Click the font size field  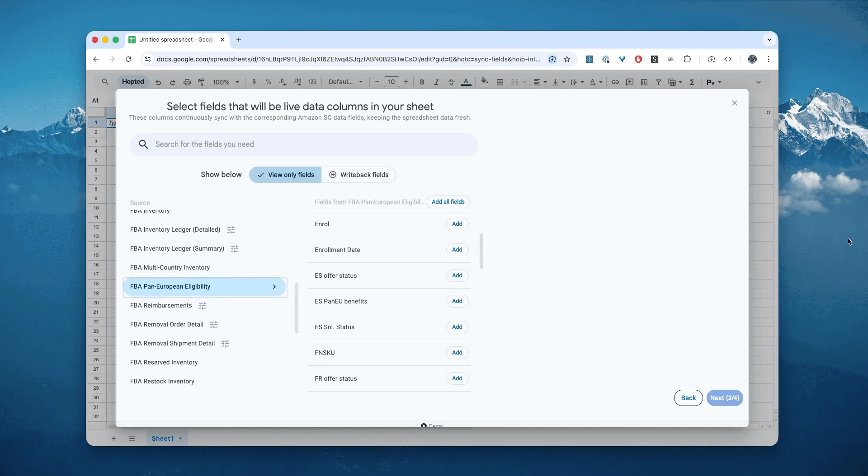point(392,82)
